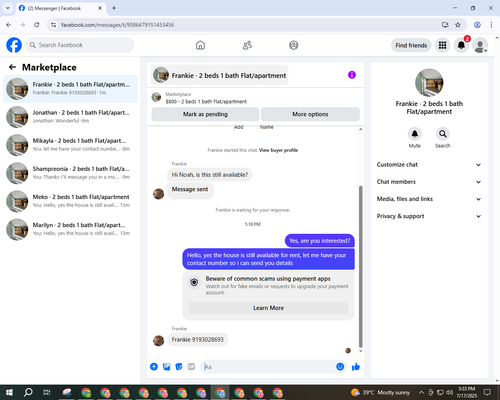Open the volume icon in system tray

pos(449,392)
